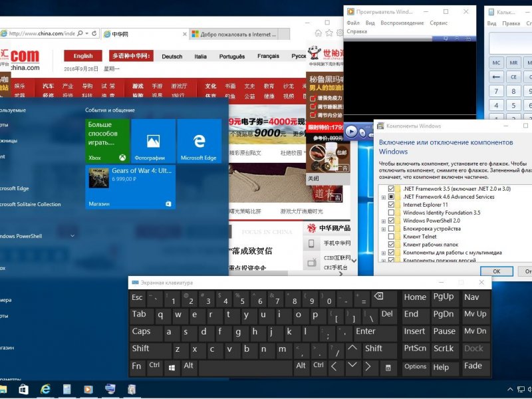Tap the up arrow key on the on-screen keyboard
The width and height of the screenshot is (532, 399).
tap(352, 350)
